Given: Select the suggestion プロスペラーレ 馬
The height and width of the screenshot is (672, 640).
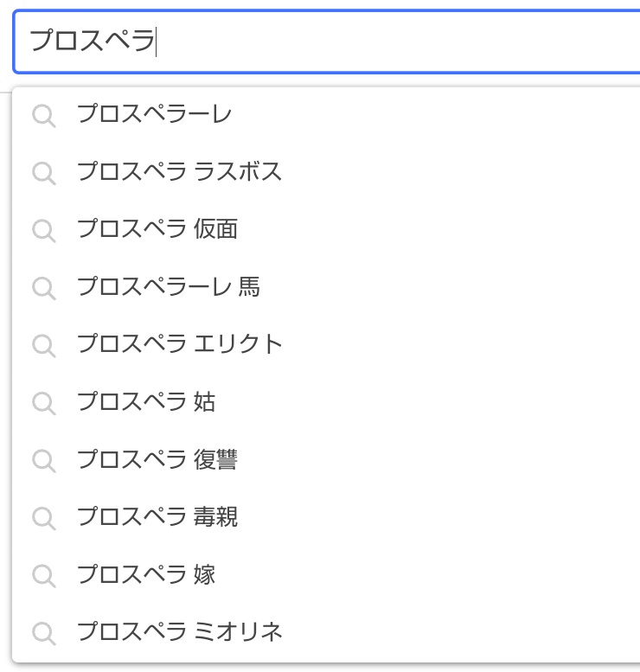Looking at the screenshot, I should [326, 287].
